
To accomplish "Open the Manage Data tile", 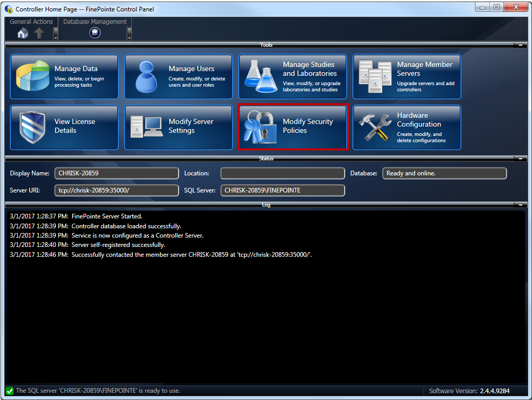I will pos(64,77).
